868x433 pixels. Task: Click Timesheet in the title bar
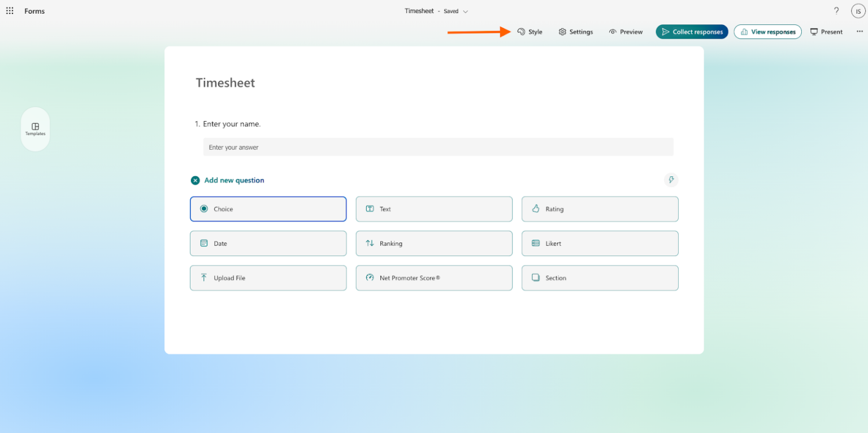[420, 11]
